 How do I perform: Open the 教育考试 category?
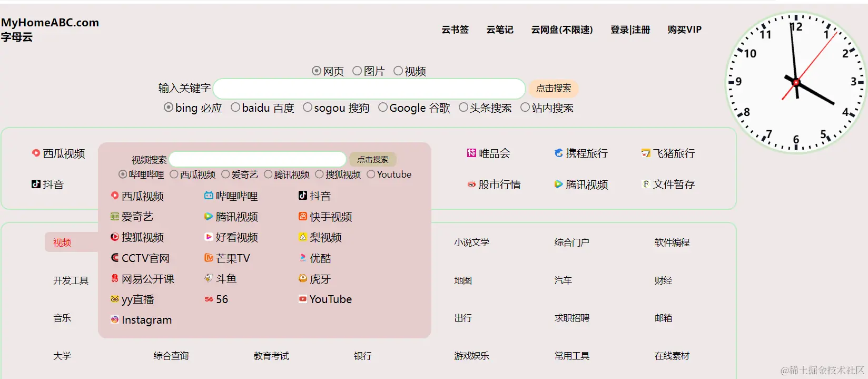271,356
